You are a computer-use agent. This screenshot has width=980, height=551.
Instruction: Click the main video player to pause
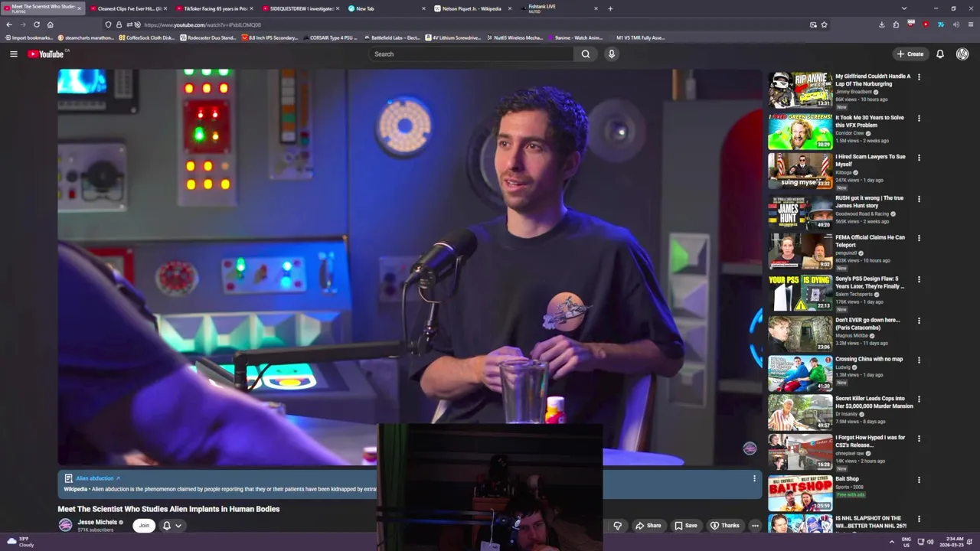410,267
